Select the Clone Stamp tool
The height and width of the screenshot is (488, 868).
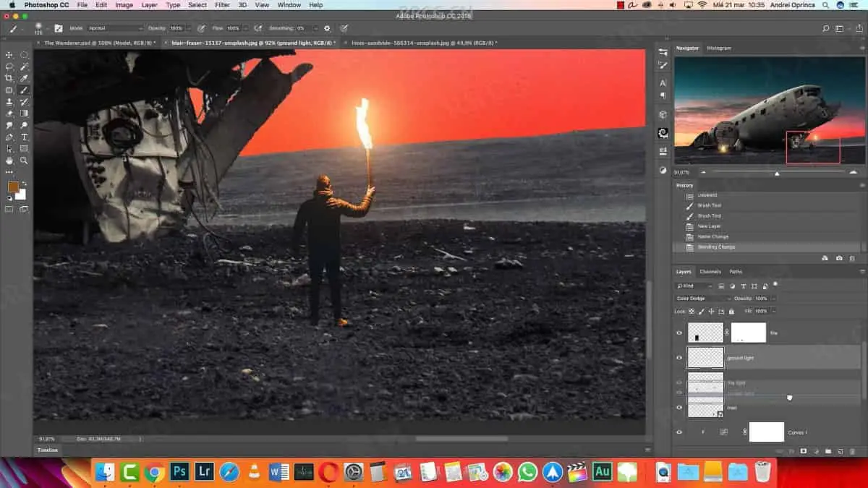(9, 102)
